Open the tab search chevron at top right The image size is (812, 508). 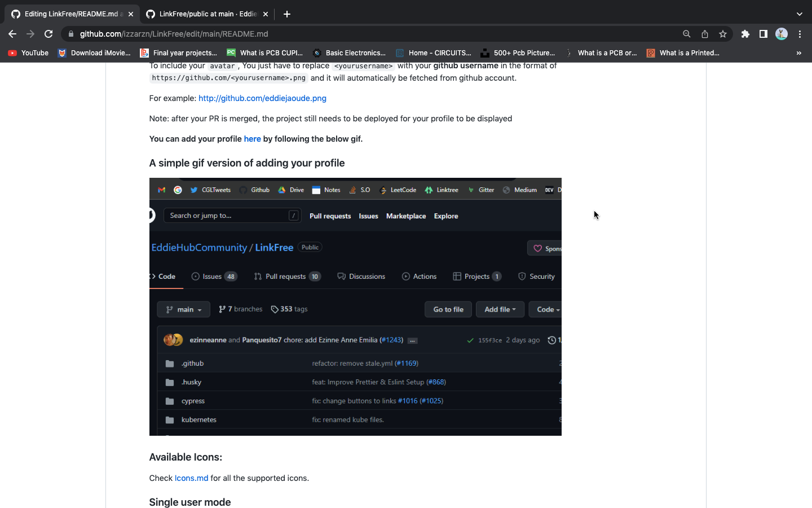799,14
